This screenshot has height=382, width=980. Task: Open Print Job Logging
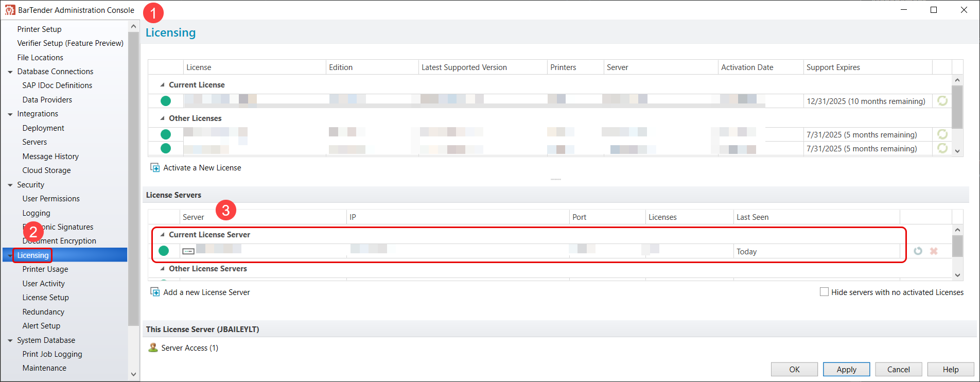(x=52, y=354)
